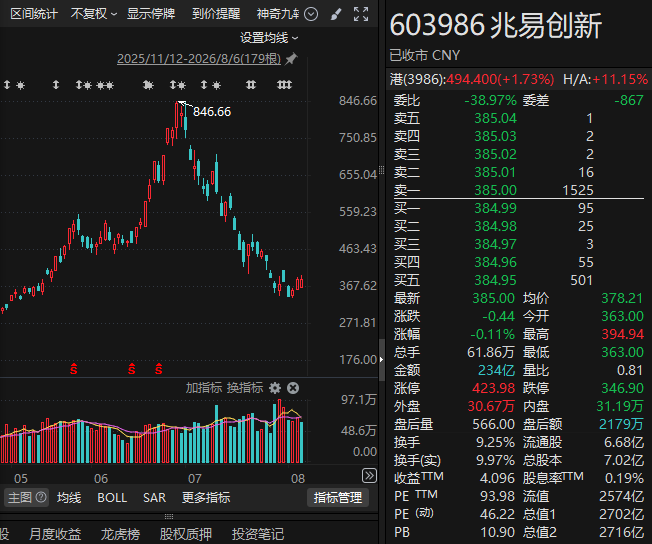Select the SAR indicator tab

(x=154, y=497)
